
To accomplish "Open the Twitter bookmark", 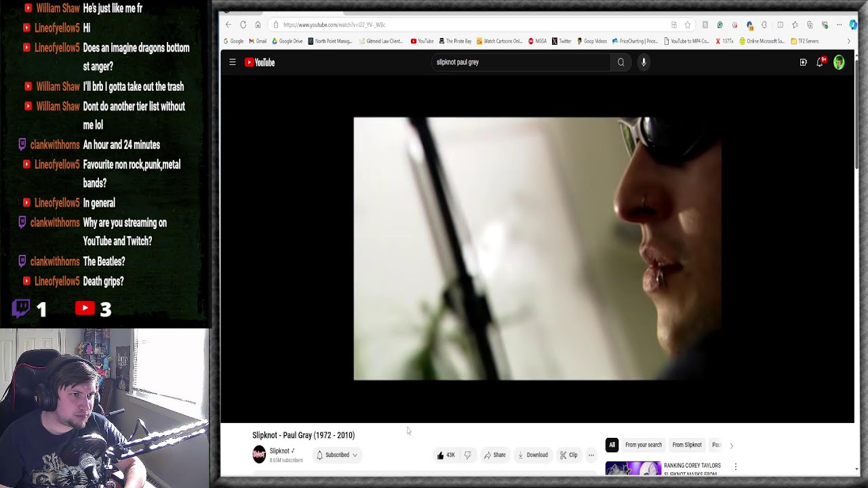I will pyautogui.click(x=561, y=41).
